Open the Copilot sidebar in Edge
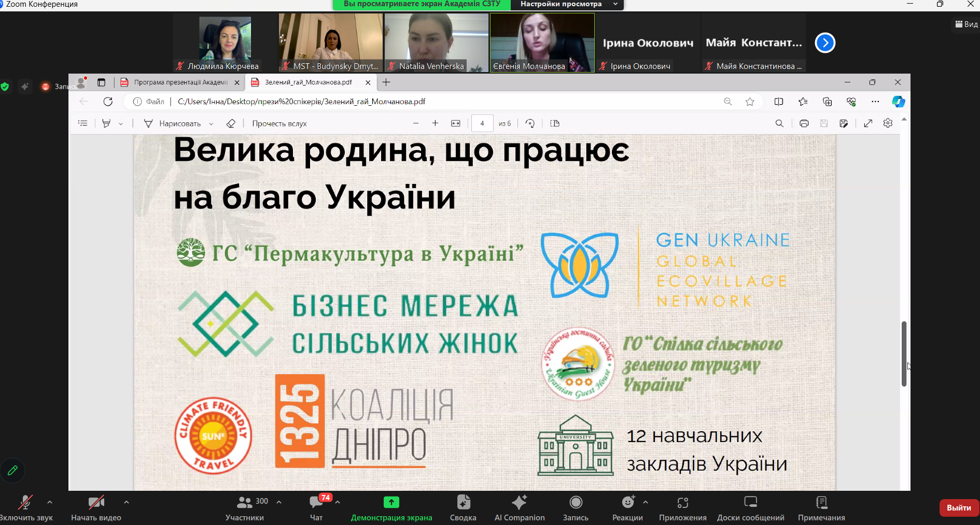980x525 pixels. (x=899, y=102)
